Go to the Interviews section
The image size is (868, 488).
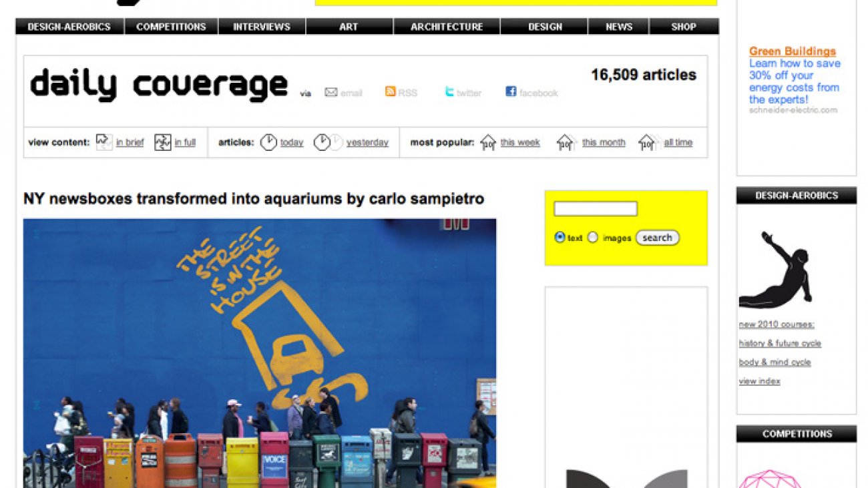pyautogui.click(x=262, y=27)
